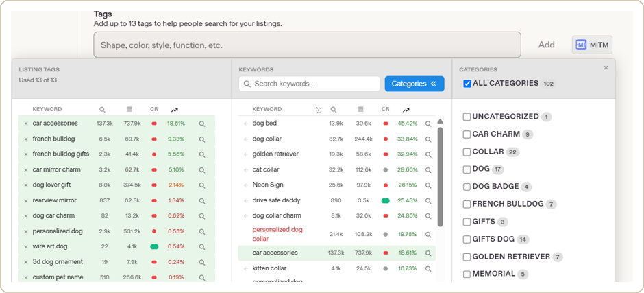Focus the tags input field
The height and width of the screenshot is (293, 644).
click(x=307, y=45)
